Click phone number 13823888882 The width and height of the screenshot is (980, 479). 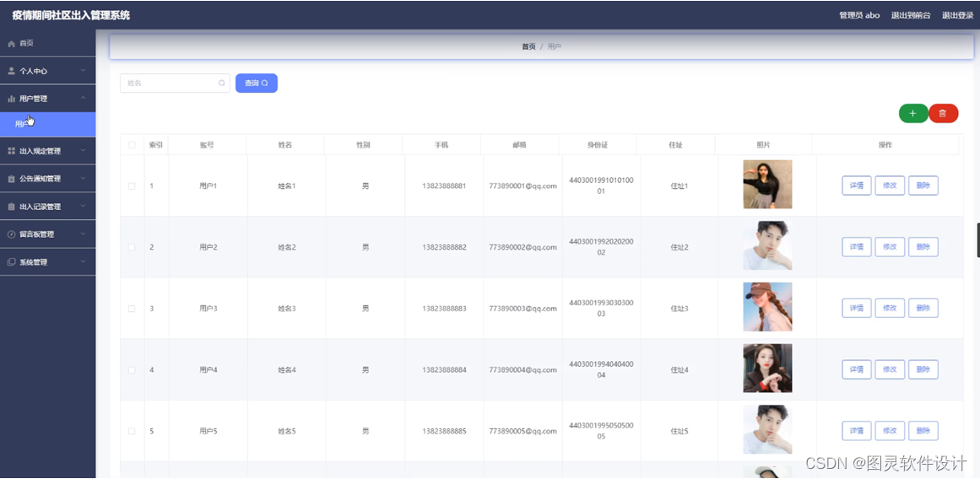tap(444, 247)
